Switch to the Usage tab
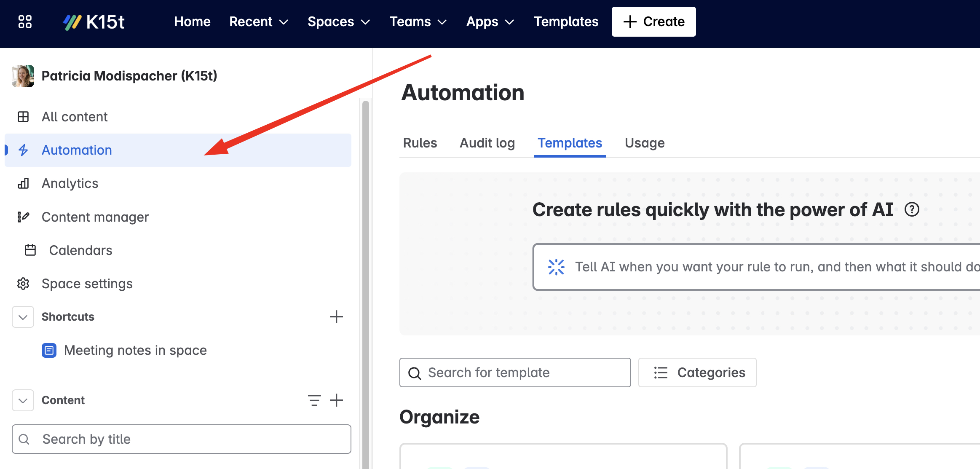 (x=645, y=143)
